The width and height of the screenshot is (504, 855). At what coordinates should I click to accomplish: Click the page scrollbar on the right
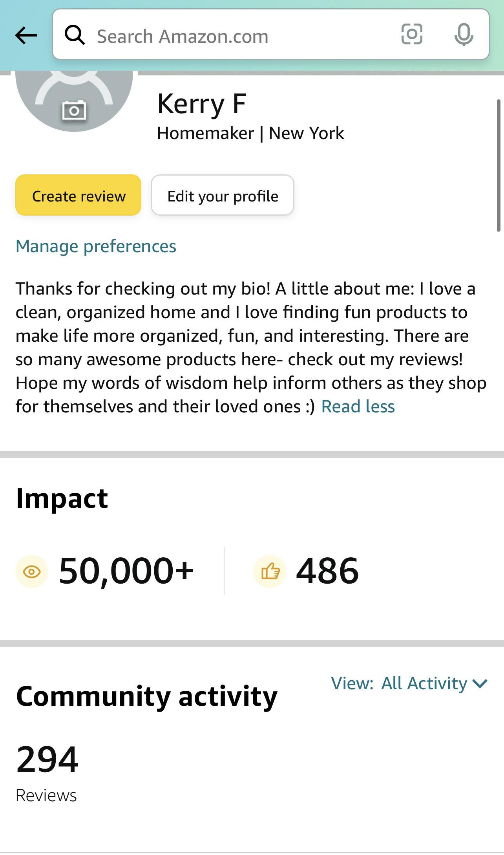[x=499, y=165]
